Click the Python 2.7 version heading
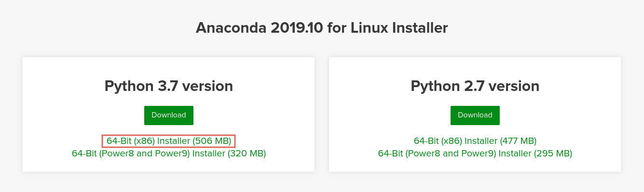644x192 pixels. tap(475, 86)
